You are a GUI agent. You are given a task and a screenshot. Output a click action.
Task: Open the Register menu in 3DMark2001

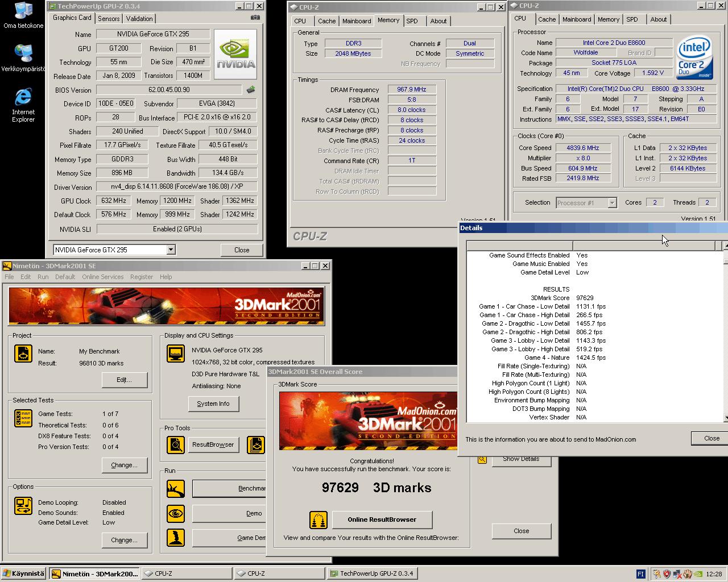pos(141,277)
